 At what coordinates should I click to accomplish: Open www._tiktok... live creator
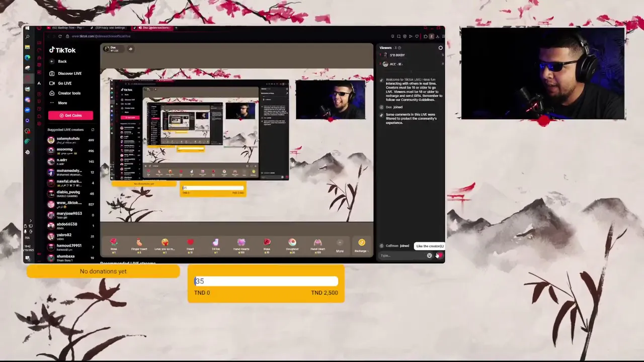[71, 204]
